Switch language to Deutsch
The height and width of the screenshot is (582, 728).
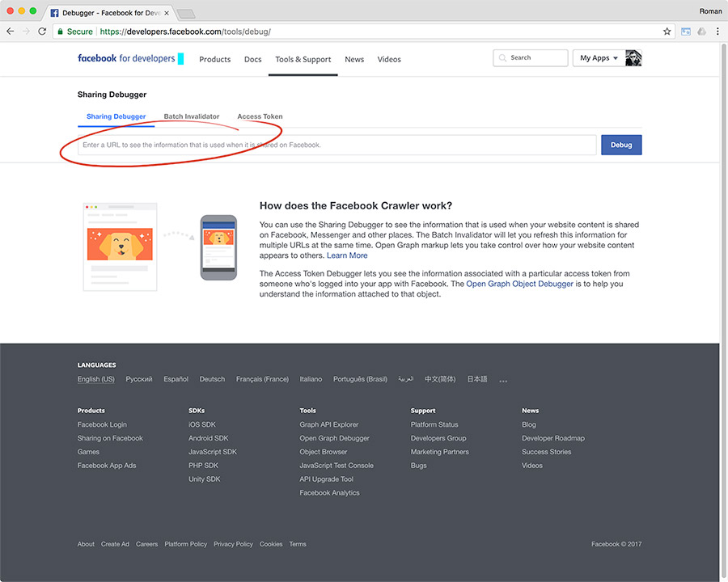(212, 379)
